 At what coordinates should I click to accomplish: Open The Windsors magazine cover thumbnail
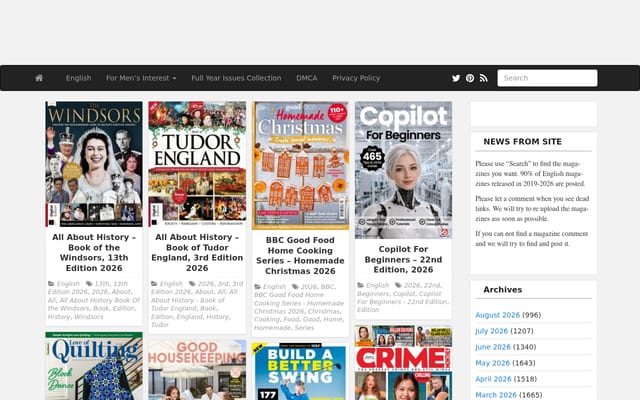pyautogui.click(x=94, y=164)
